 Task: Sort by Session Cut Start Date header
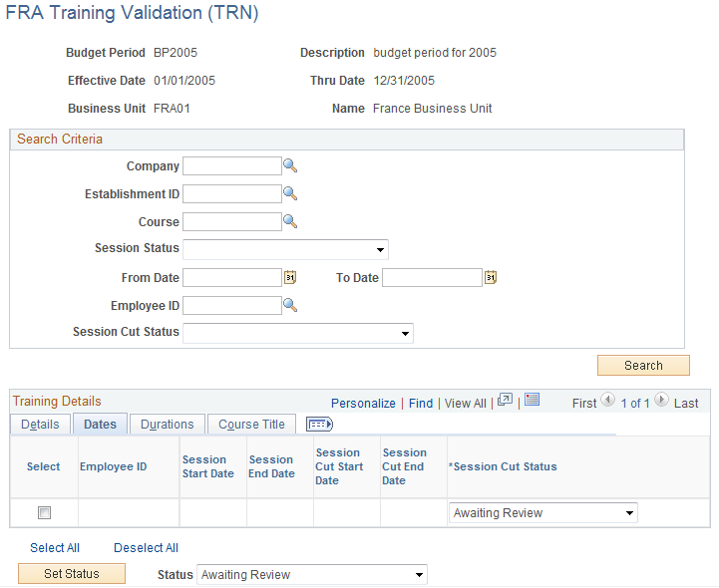[339, 466]
